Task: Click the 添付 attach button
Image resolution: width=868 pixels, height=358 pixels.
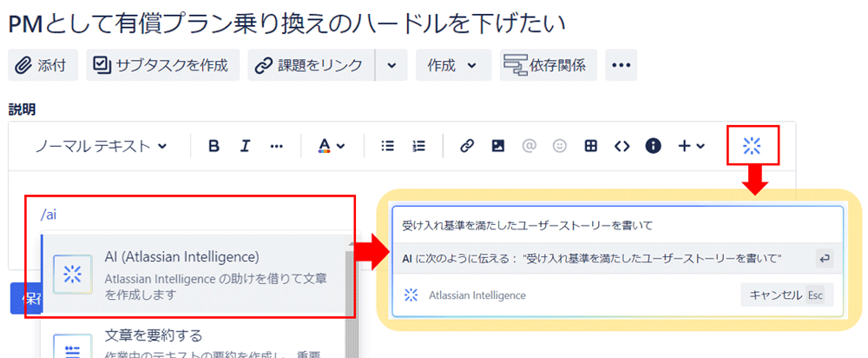Action: point(43,65)
